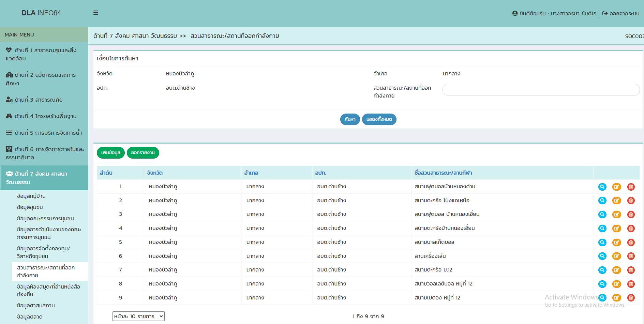Click the เพิ่มข้อมูล add-data button
The height and width of the screenshot is (324, 644).
111,153
